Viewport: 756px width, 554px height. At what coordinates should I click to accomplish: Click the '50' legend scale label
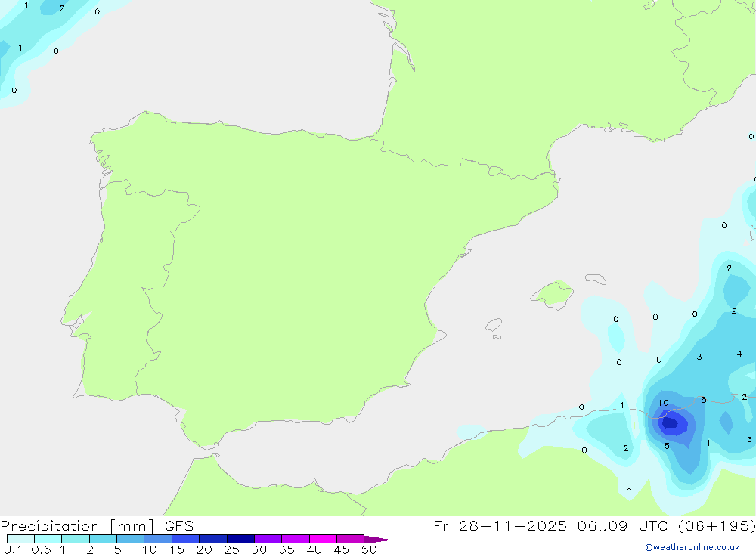coord(369,549)
